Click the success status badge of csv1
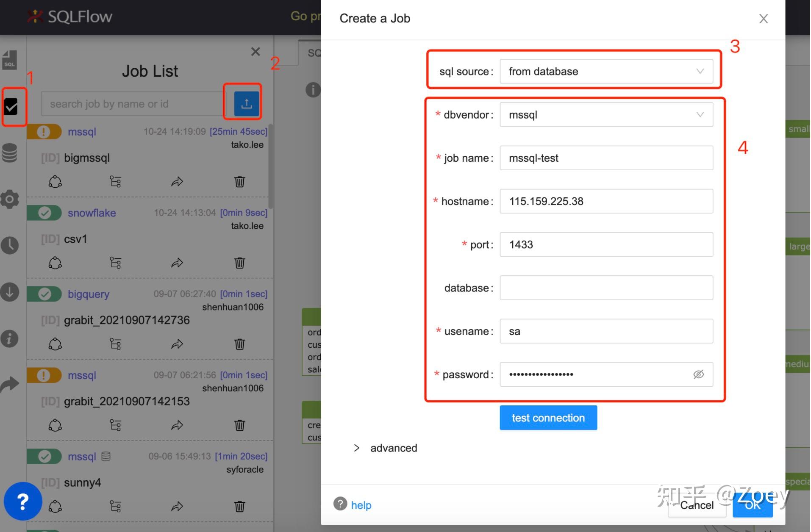The height and width of the screenshot is (532, 811). 44,213
